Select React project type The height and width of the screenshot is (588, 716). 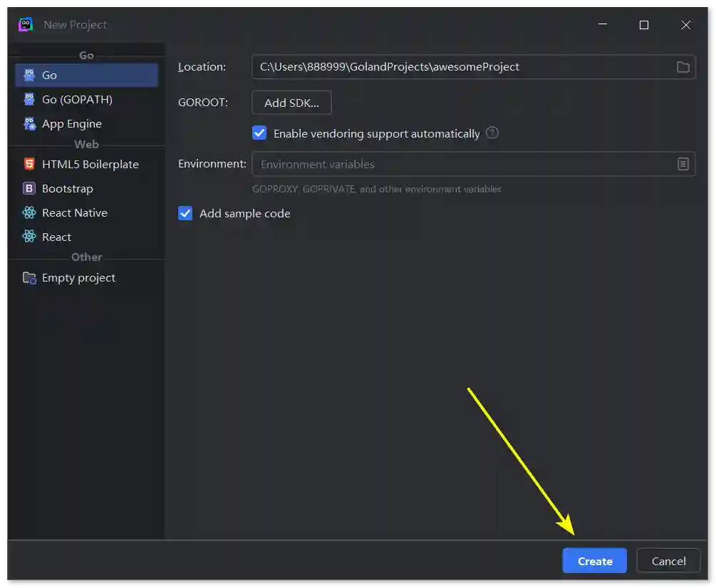click(57, 237)
